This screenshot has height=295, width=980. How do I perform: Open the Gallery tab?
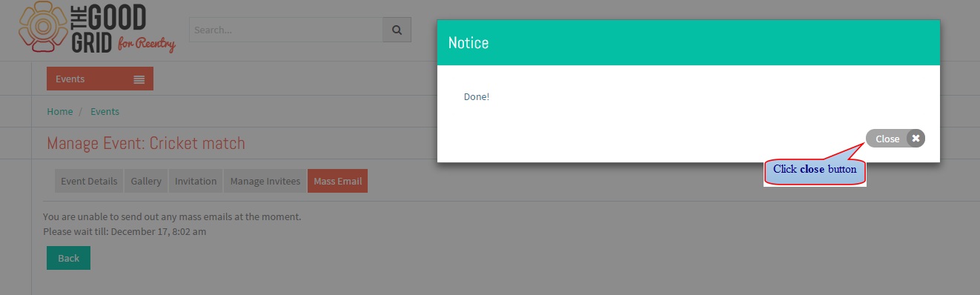(x=146, y=181)
